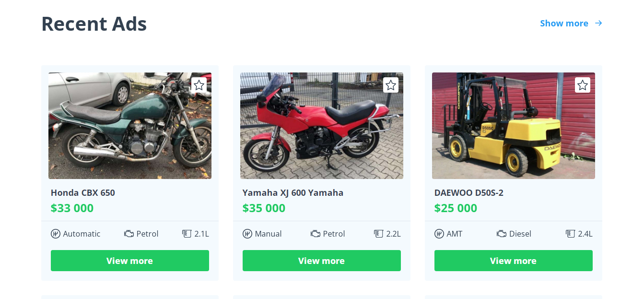Star the DAEWOO D50S-2 forklift ad
Image resolution: width=644 pixels, height=299 pixels.
point(583,85)
